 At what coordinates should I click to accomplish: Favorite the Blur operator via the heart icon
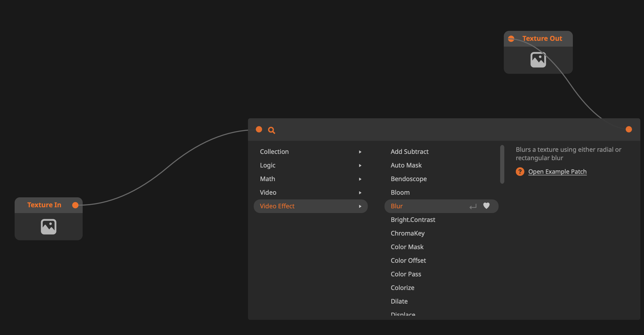pyautogui.click(x=487, y=206)
